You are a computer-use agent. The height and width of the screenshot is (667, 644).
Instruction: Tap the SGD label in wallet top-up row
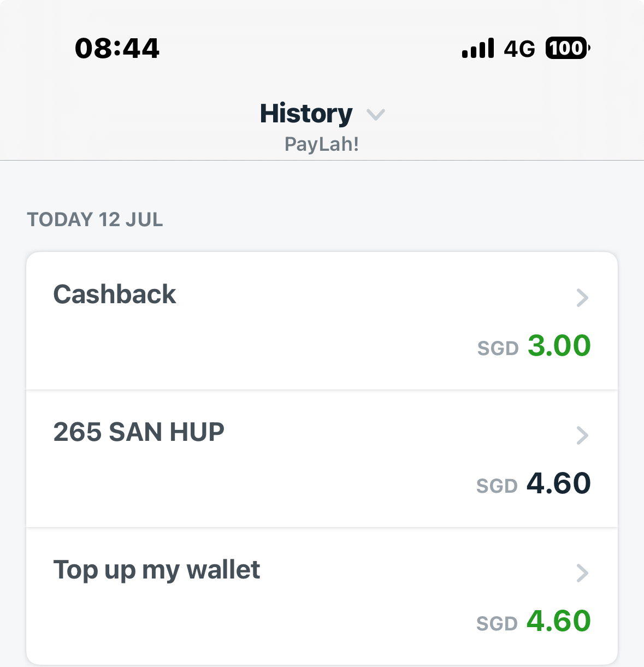point(497,624)
